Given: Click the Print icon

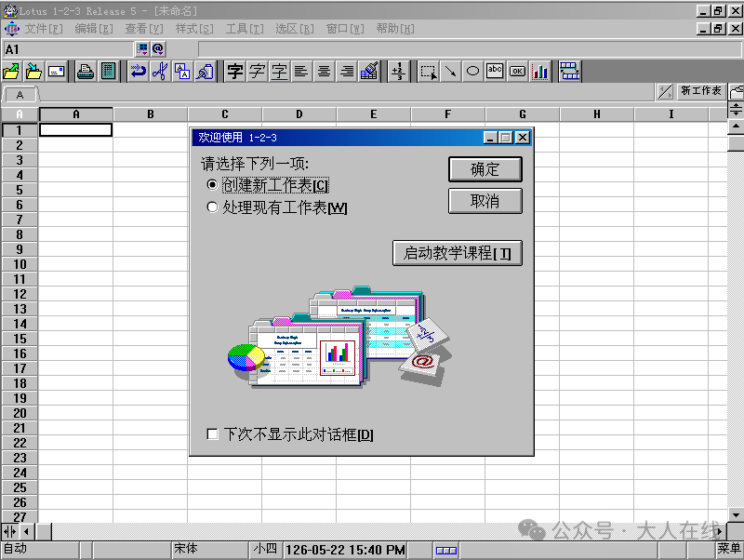Looking at the screenshot, I should pyautogui.click(x=86, y=72).
